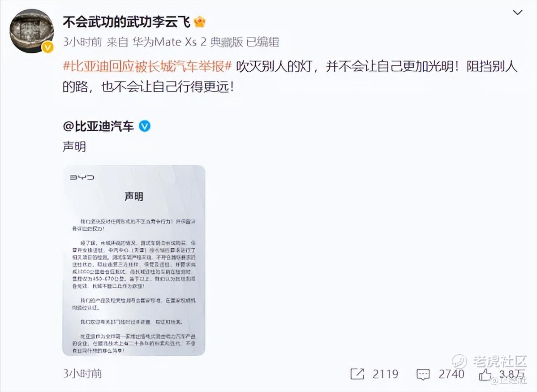This screenshot has height=392, width=537.
Task: Click the 声明 text in quoted post
Action: click(74, 146)
